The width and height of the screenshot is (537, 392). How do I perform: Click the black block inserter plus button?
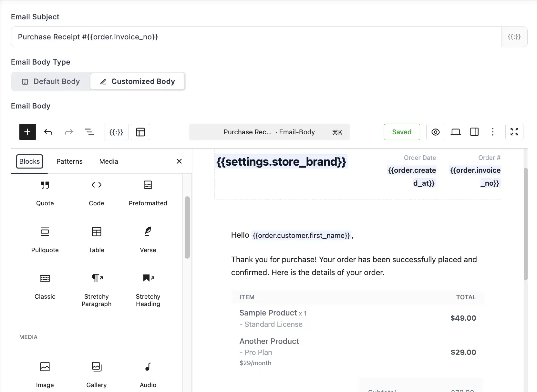point(27,132)
